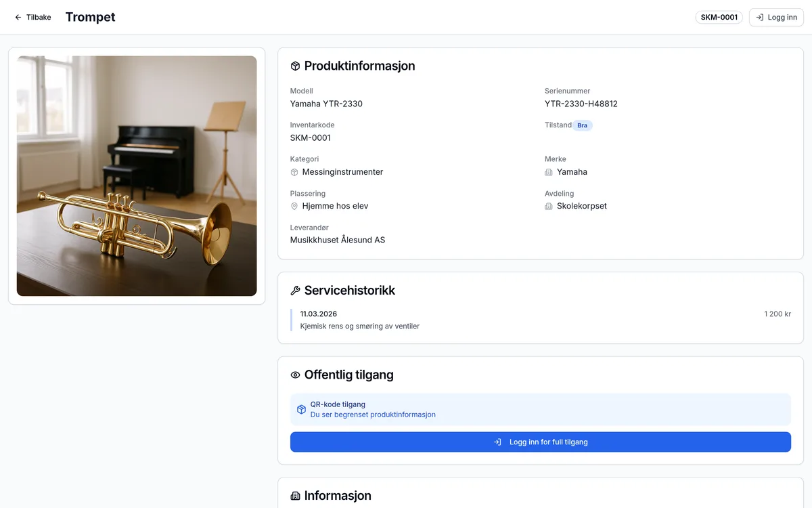Click the building icon next to Skolekorpset
Screen dimensions: 812x508
[549, 206]
